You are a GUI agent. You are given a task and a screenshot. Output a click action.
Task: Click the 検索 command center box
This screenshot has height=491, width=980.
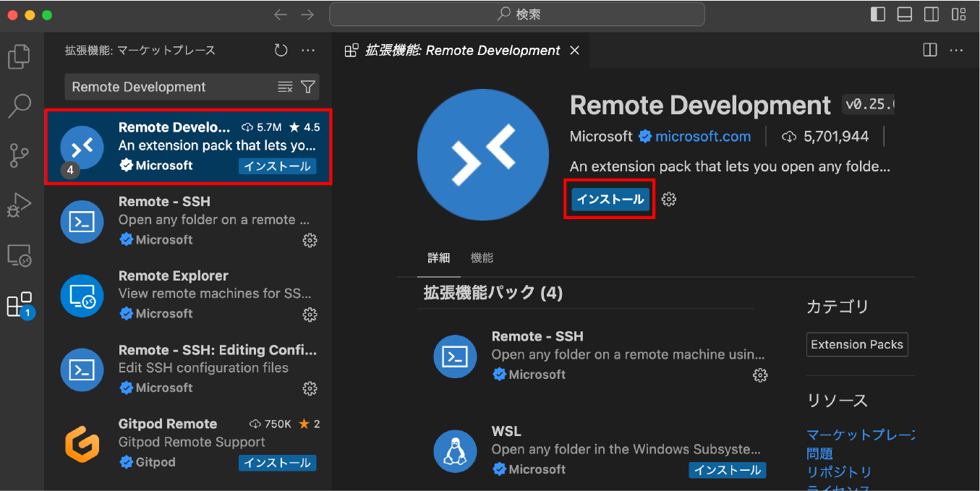pos(517,14)
